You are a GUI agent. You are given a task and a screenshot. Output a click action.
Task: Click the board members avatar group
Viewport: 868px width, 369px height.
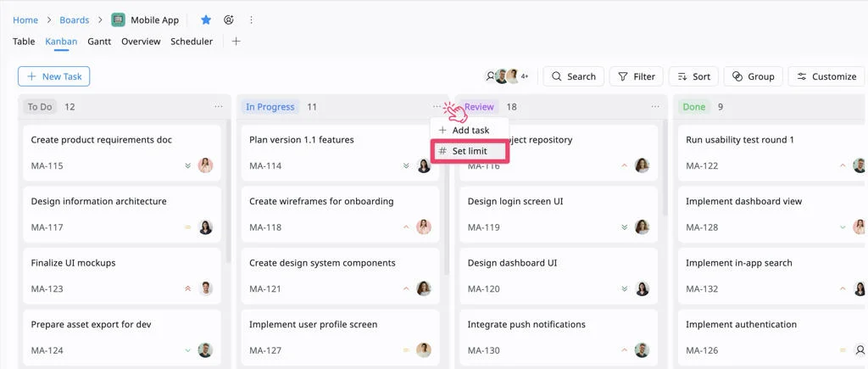pyautogui.click(x=508, y=76)
